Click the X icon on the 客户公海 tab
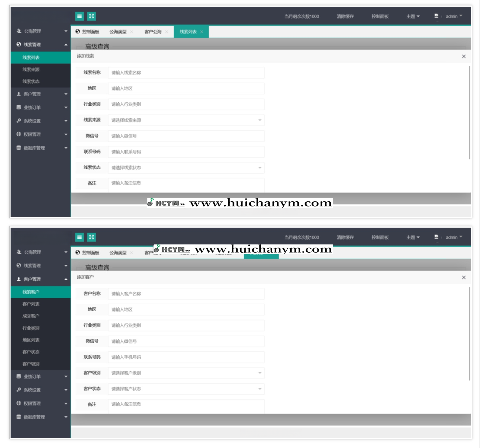 click(x=166, y=32)
